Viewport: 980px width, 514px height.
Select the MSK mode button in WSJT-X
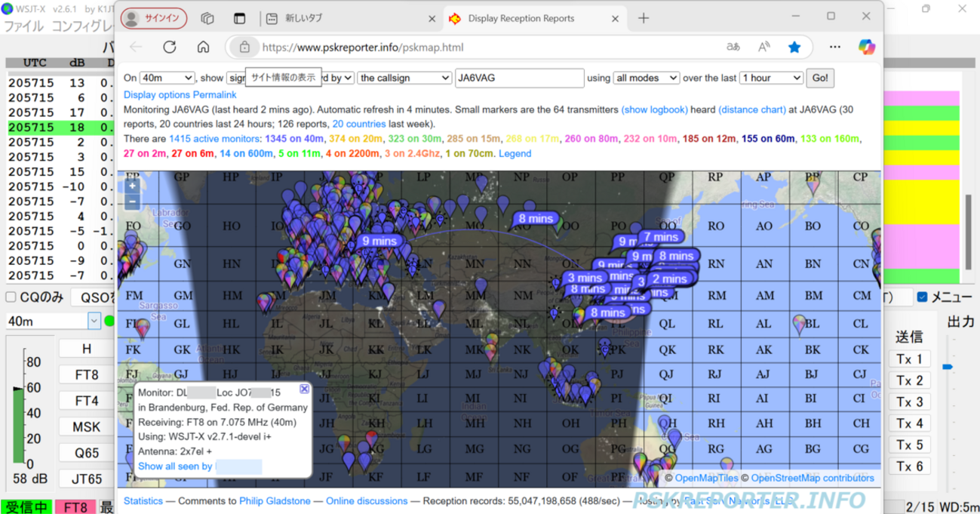tap(87, 426)
